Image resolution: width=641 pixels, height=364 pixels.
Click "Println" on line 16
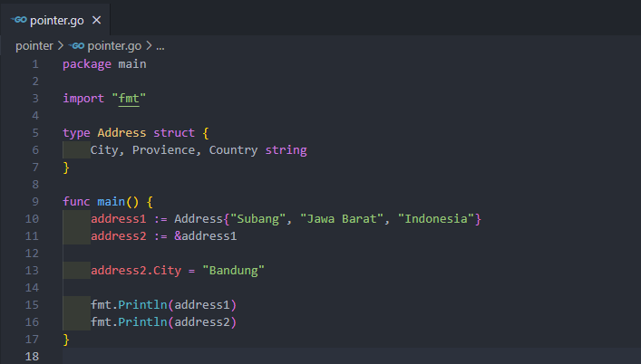point(142,322)
